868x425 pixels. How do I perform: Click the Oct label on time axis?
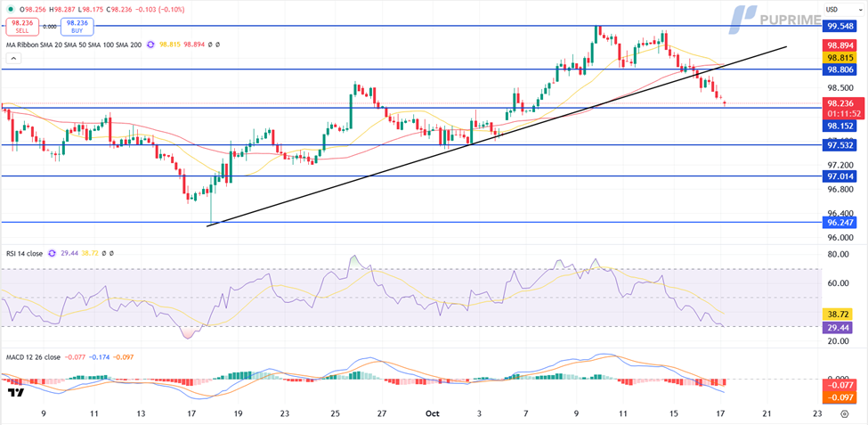434,413
